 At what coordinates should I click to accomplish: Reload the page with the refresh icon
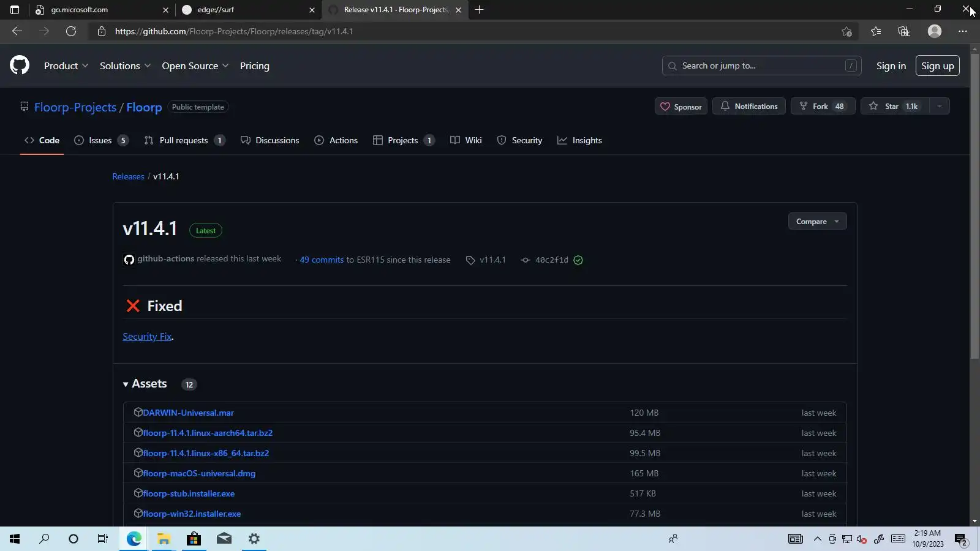[71, 31]
